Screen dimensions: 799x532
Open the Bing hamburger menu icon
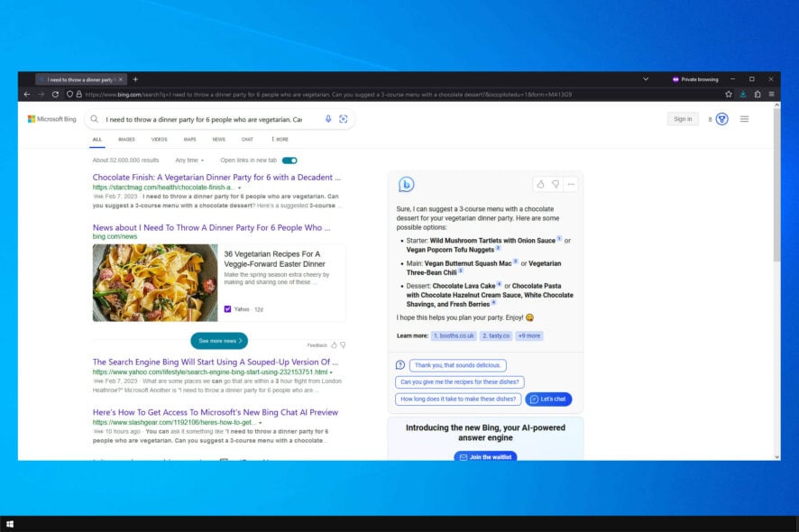[x=744, y=119]
